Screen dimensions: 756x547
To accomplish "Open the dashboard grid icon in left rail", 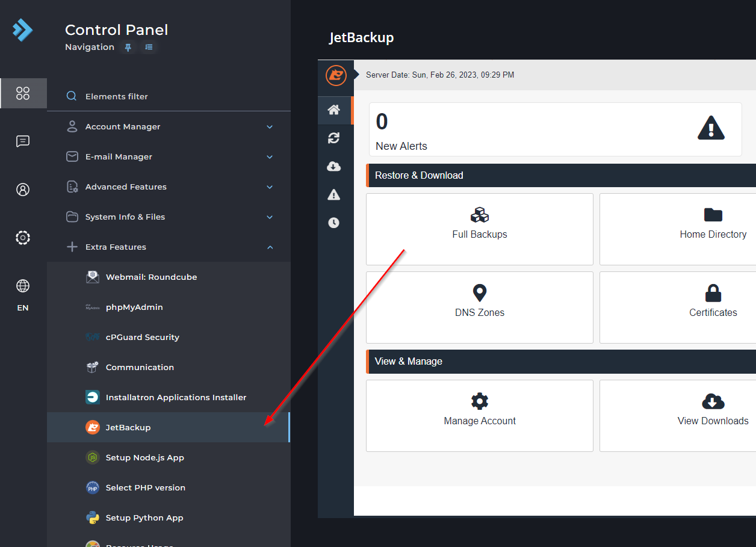I will click(x=23, y=93).
